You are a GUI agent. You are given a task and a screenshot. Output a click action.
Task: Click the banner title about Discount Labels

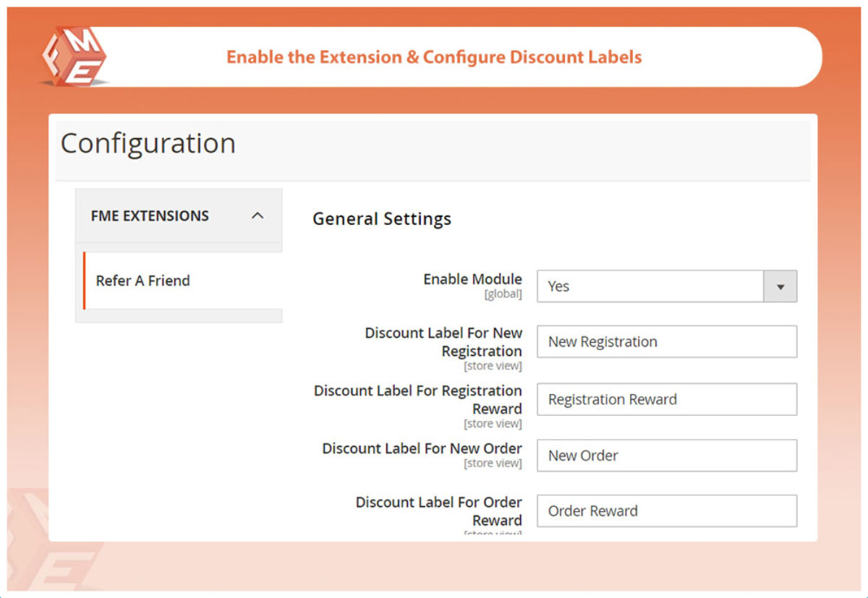tap(434, 57)
